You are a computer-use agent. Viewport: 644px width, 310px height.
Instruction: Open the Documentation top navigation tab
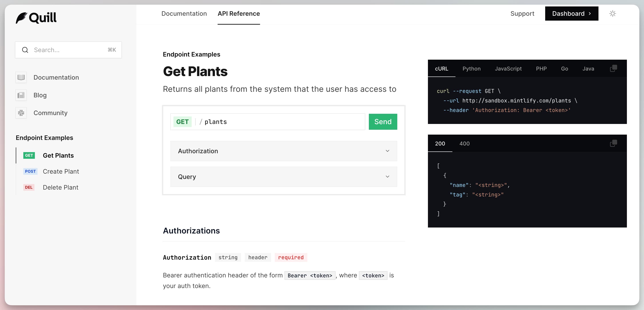click(x=184, y=14)
